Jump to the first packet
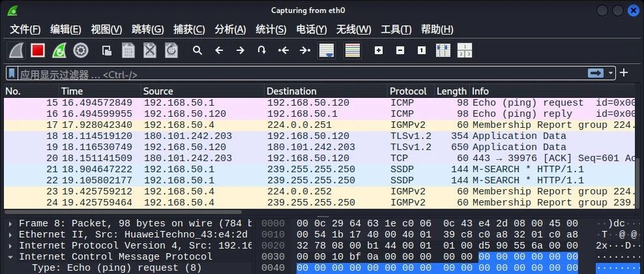This screenshot has width=644, height=274. click(284, 50)
